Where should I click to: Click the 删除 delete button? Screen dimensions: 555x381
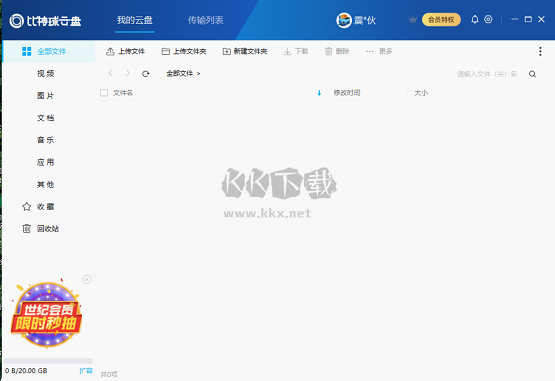pyautogui.click(x=337, y=51)
